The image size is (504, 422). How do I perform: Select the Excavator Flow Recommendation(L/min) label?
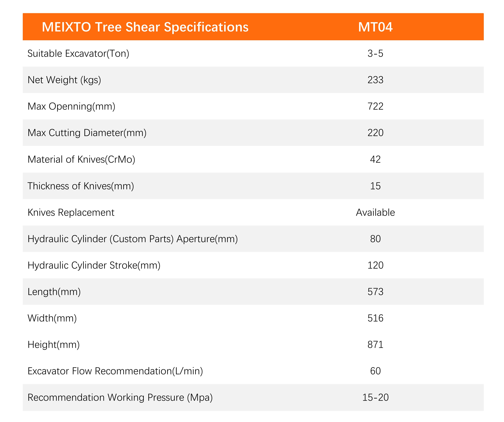click(x=115, y=371)
